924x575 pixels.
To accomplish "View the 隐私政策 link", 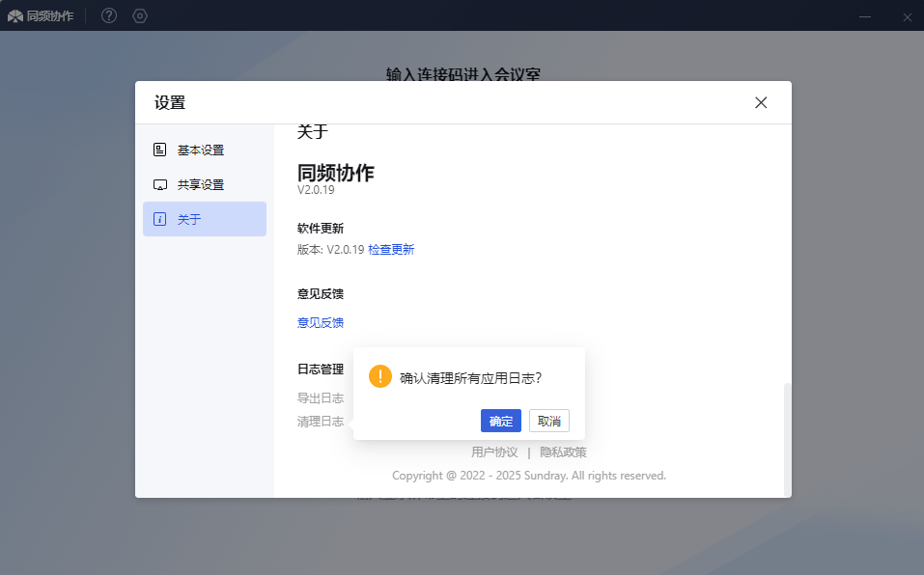I will pyautogui.click(x=563, y=452).
